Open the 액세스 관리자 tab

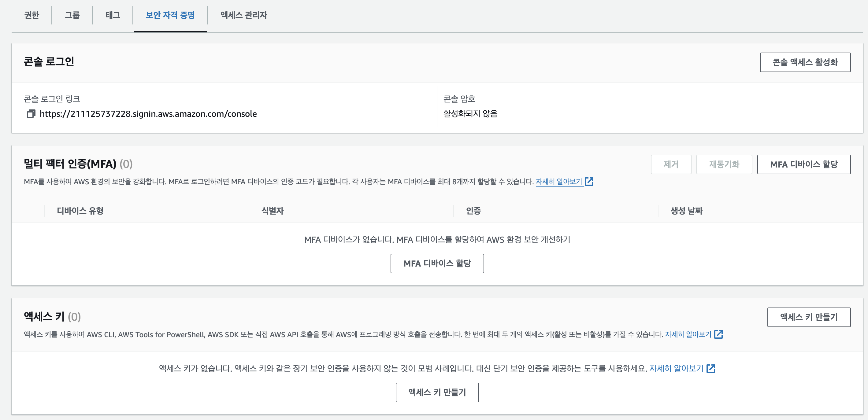(x=244, y=15)
